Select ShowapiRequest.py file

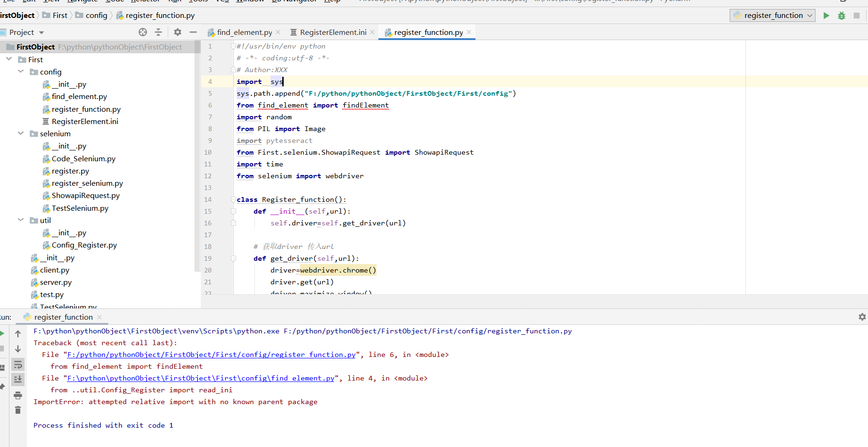(85, 195)
